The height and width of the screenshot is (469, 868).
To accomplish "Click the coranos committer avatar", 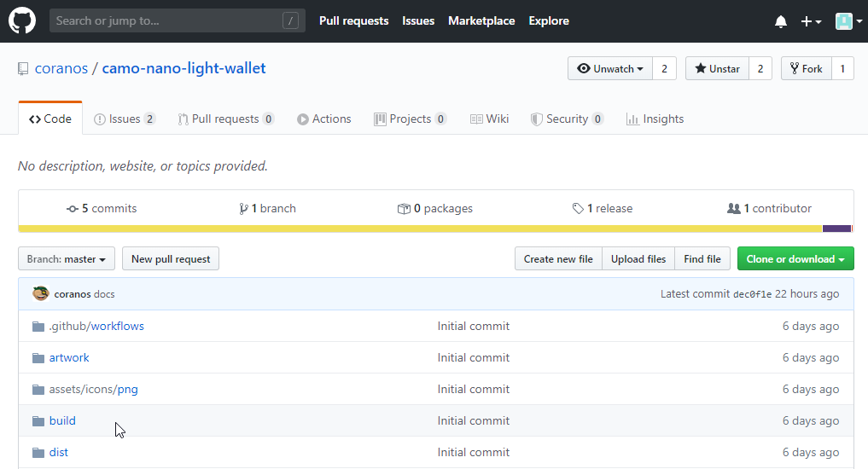I will click(40, 293).
